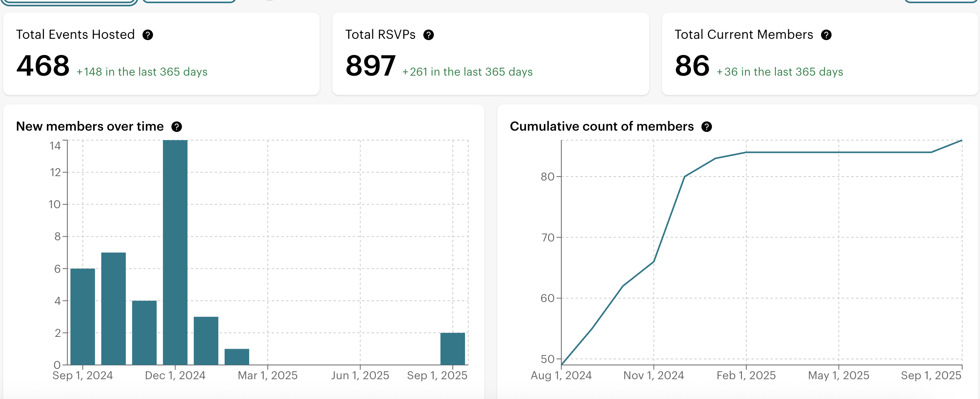Click the 'Cumulative count of members' chart title
The width and height of the screenshot is (980, 399).
coord(602,126)
